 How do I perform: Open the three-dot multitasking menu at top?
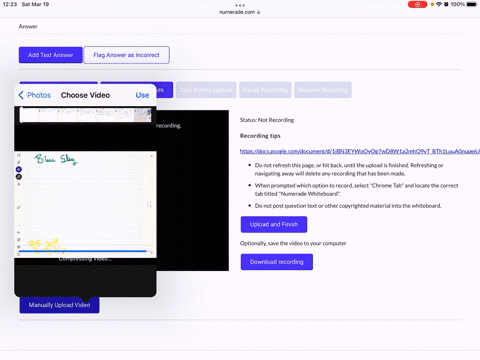click(x=240, y=5)
